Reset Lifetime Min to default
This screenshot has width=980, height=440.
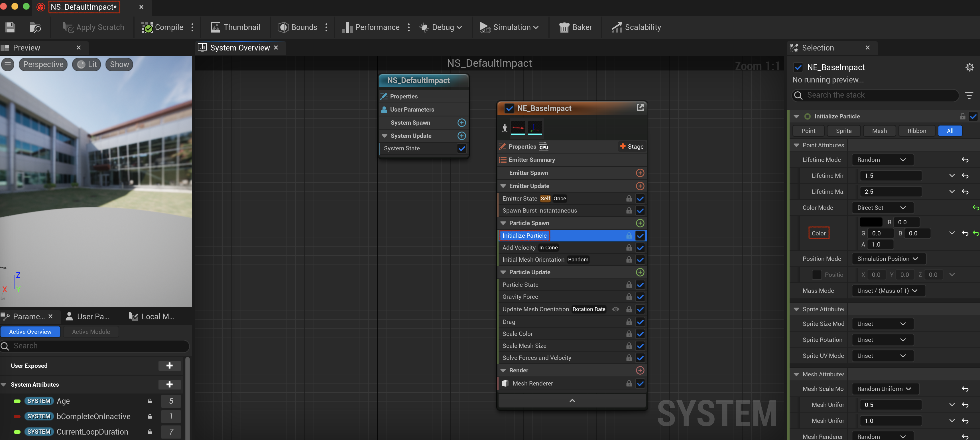pyautogui.click(x=965, y=175)
